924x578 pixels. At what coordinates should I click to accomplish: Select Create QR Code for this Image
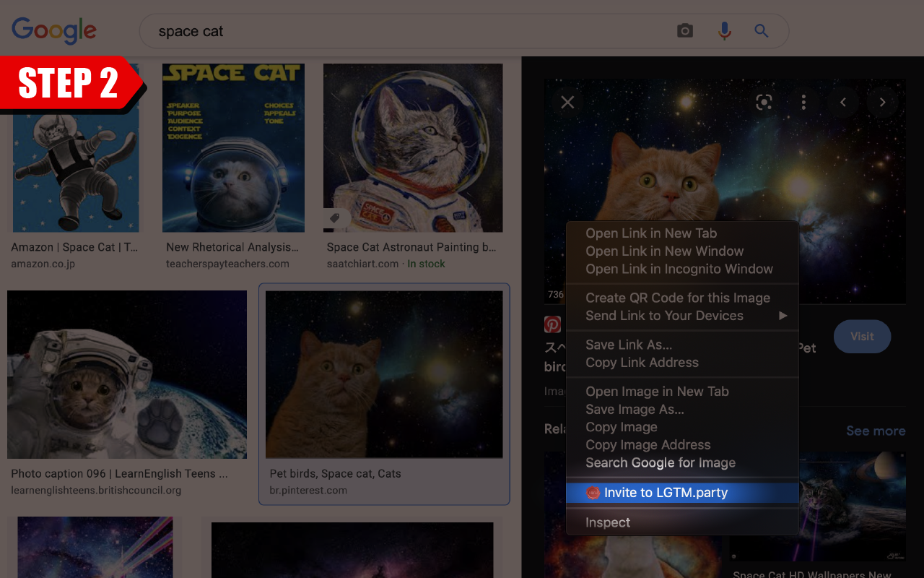coord(682,298)
